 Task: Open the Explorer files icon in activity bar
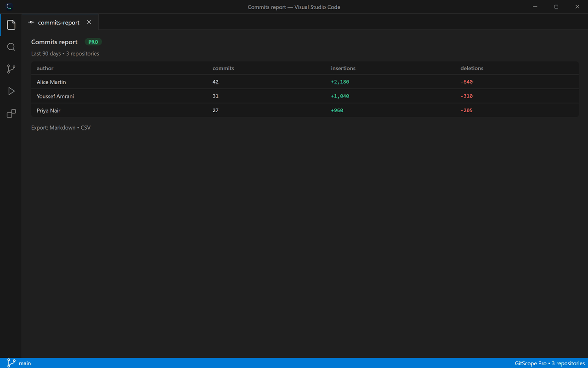point(11,25)
